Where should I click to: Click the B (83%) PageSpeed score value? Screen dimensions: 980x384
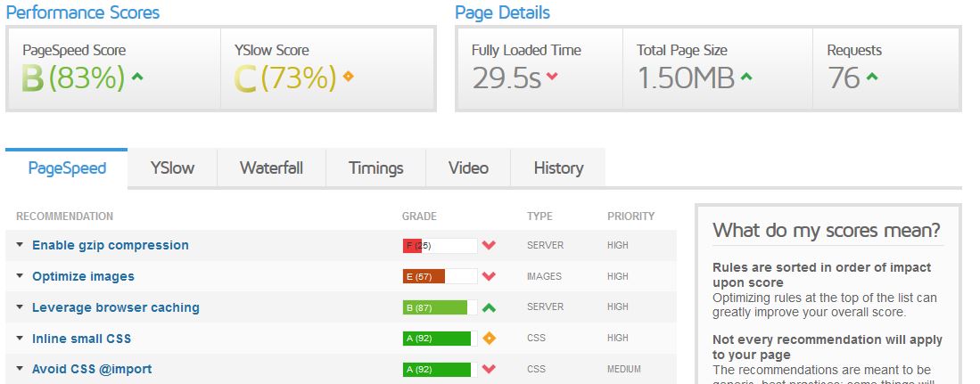[x=73, y=78]
